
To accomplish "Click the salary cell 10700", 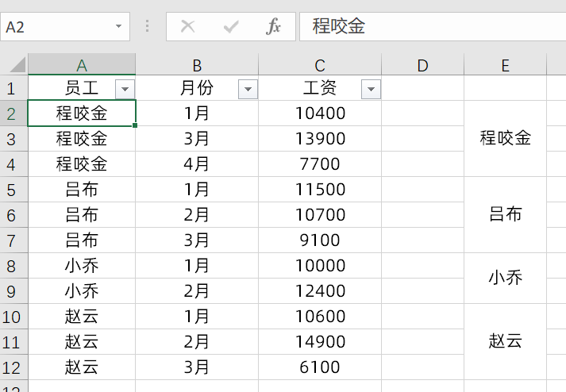I will click(320, 215).
